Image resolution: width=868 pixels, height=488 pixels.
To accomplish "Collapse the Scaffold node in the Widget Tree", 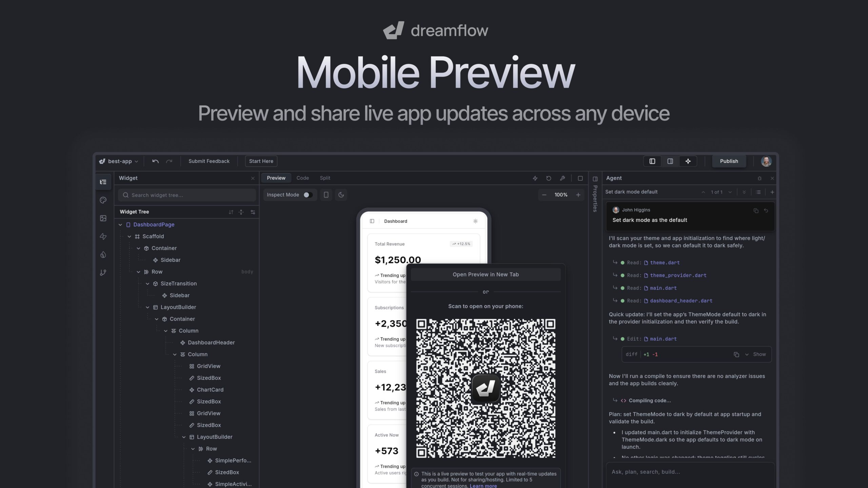I will coord(130,236).
